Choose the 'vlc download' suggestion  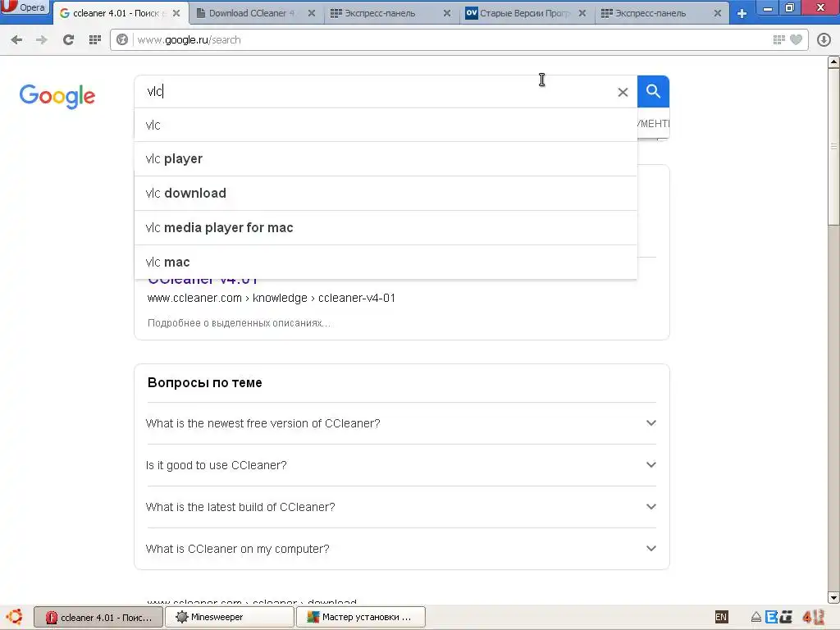tap(386, 194)
